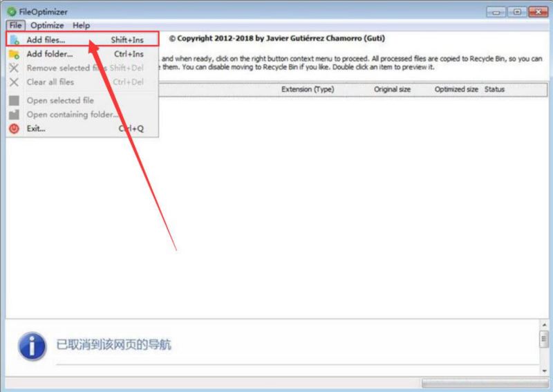Click the Add folder icon
This screenshot has width=553, height=392.
pyautogui.click(x=14, y=54)
